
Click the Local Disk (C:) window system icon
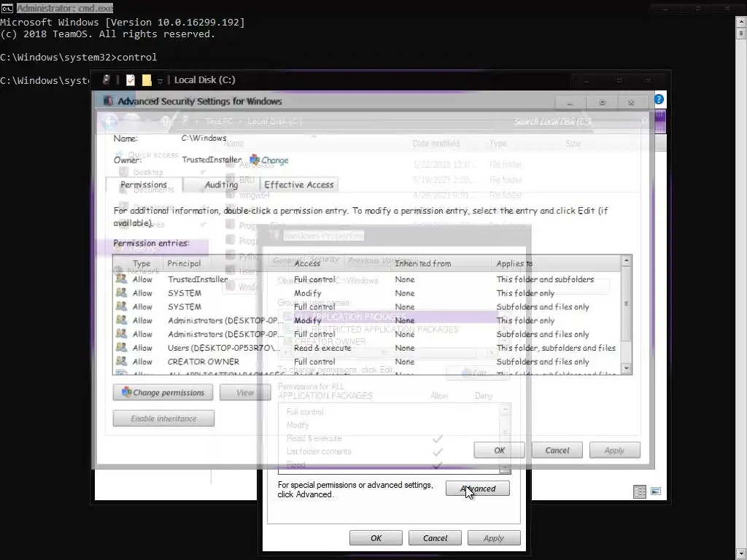[107, 80]
